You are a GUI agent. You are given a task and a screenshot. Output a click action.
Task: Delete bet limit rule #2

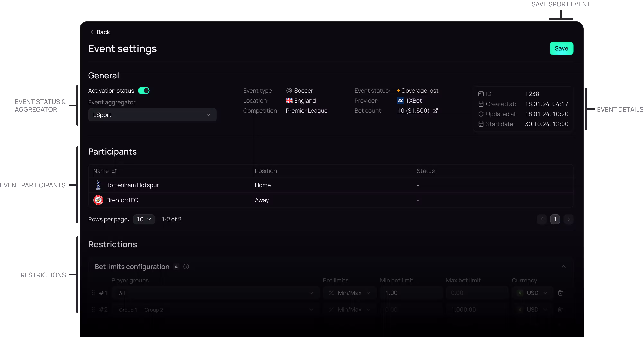click(x=560, y=310)
